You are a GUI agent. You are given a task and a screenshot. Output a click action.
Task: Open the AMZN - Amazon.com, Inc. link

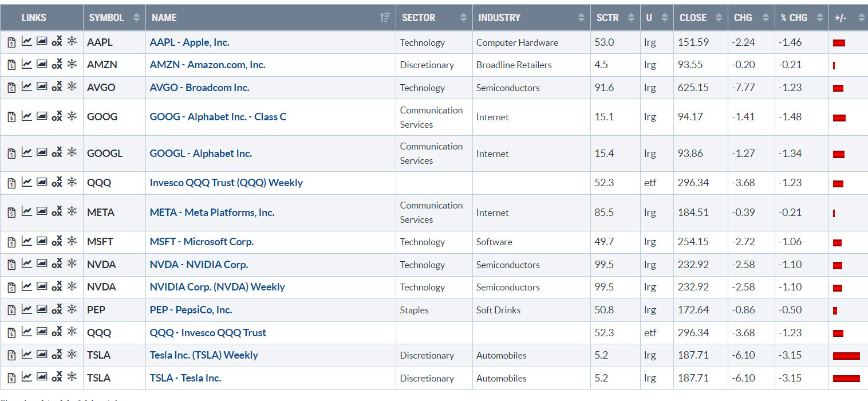click(x=207, y=65)
